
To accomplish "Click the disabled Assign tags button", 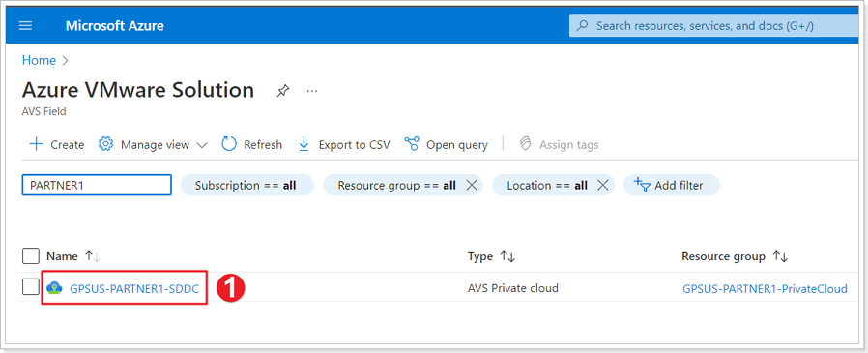I will tap(559, 145).
